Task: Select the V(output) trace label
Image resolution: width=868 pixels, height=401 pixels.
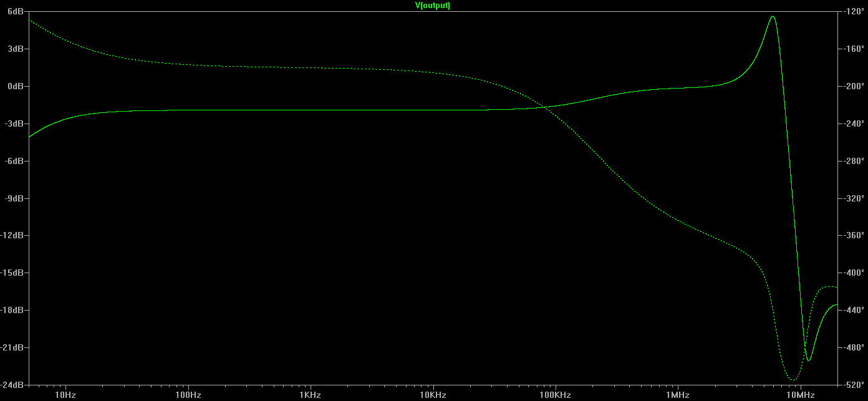Action: coord(433,5)
